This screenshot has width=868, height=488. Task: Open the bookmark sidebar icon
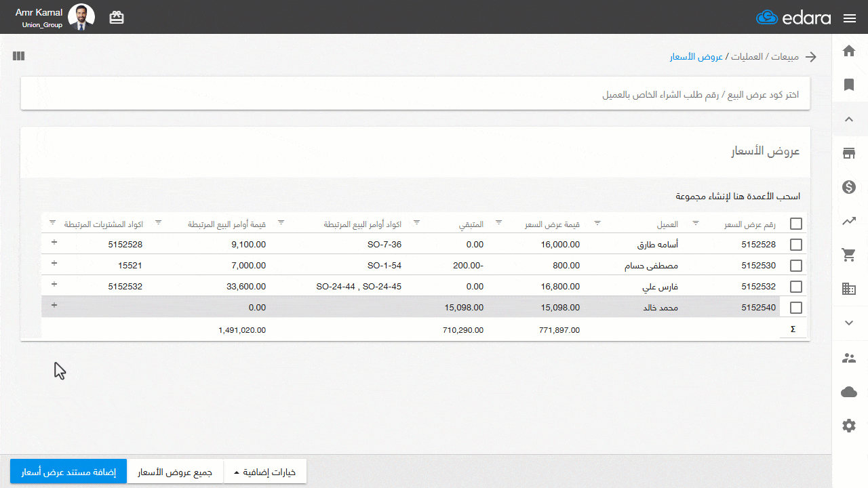coord(849,85)
